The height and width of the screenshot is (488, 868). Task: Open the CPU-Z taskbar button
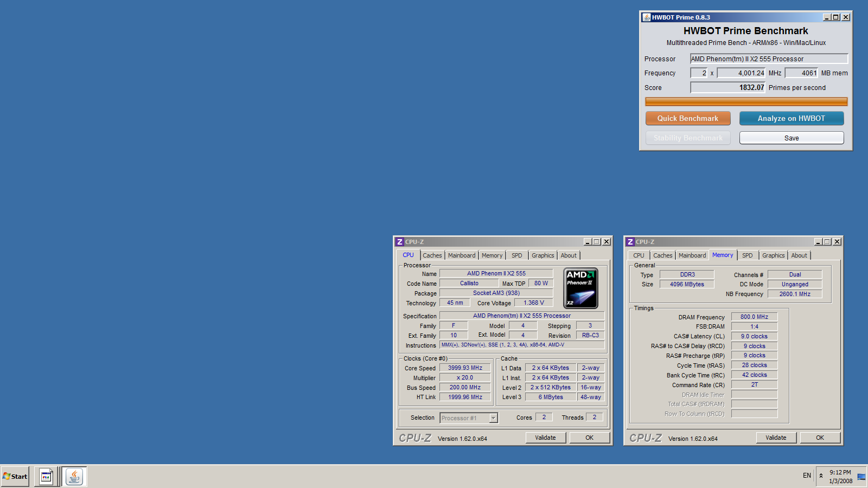46,477
